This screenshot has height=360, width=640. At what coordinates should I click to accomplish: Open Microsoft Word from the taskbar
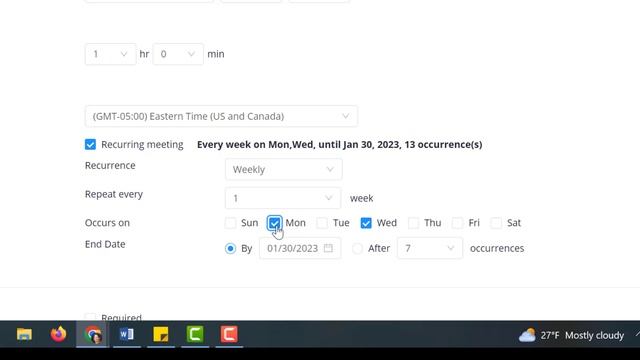pyautogui.click(x=127, y=334)
